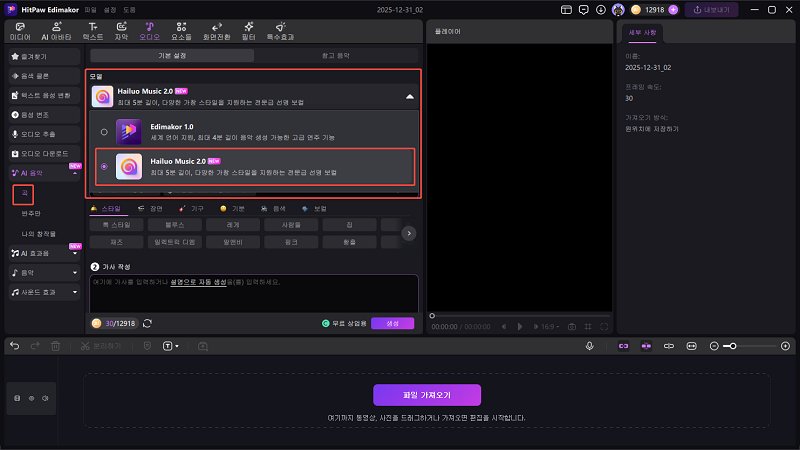Screen dimensions: 800x450
Task: Open Voice Changer (음성 변조) item
Action: click(x=44, y=115)
